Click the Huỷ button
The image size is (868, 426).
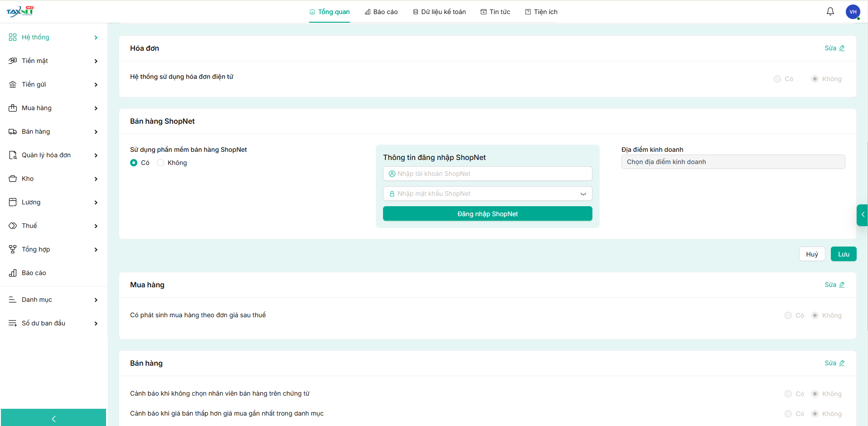[812, 254]
